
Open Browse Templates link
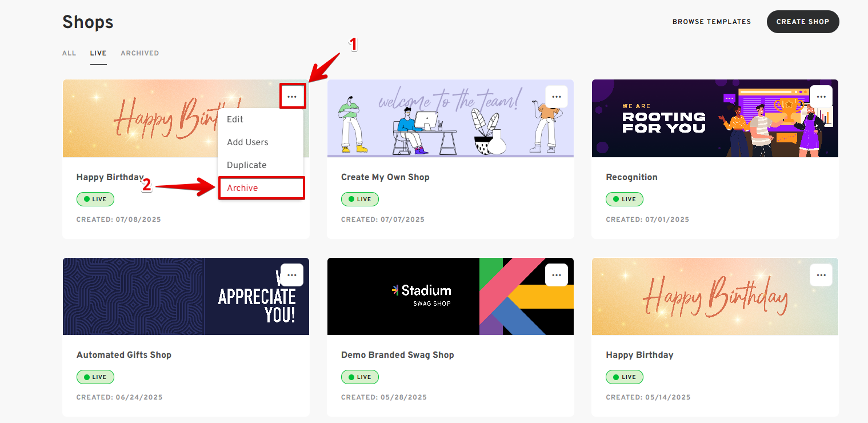pos(711,22)
